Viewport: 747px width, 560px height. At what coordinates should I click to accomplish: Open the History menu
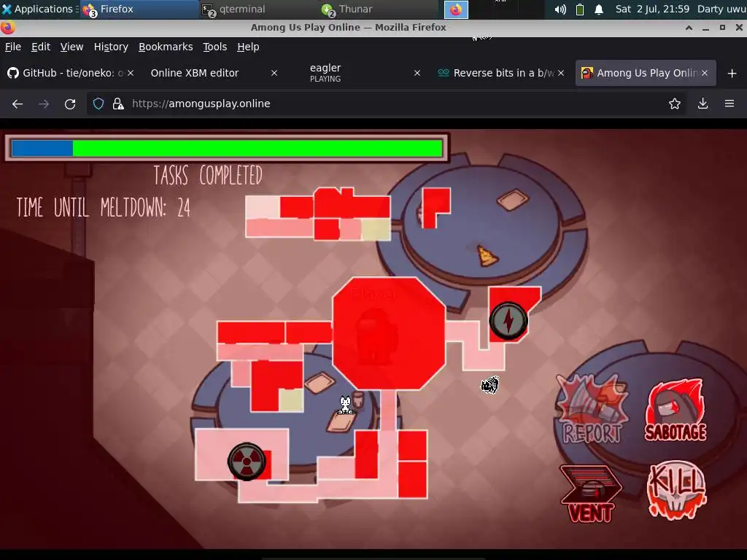(x=111, y=47)
